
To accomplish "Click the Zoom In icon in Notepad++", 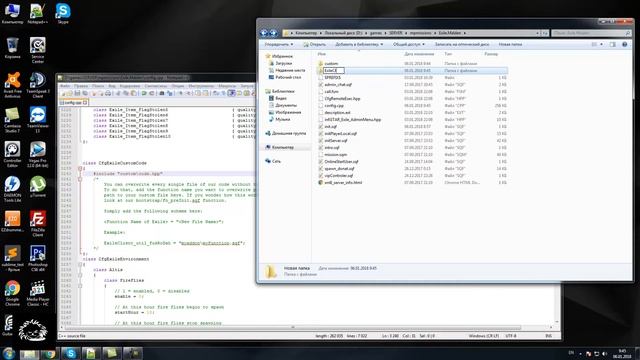I will pyautogui.click(x=180, y=93).
